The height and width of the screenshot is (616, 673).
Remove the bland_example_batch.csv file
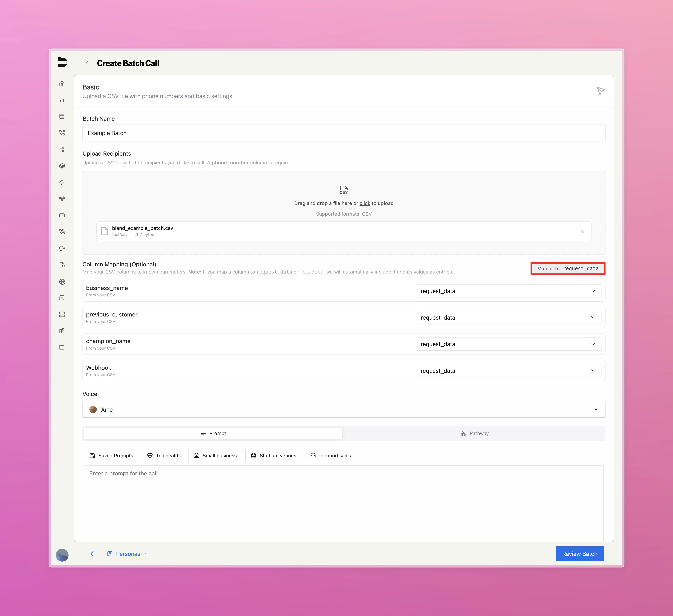point(582,231)
